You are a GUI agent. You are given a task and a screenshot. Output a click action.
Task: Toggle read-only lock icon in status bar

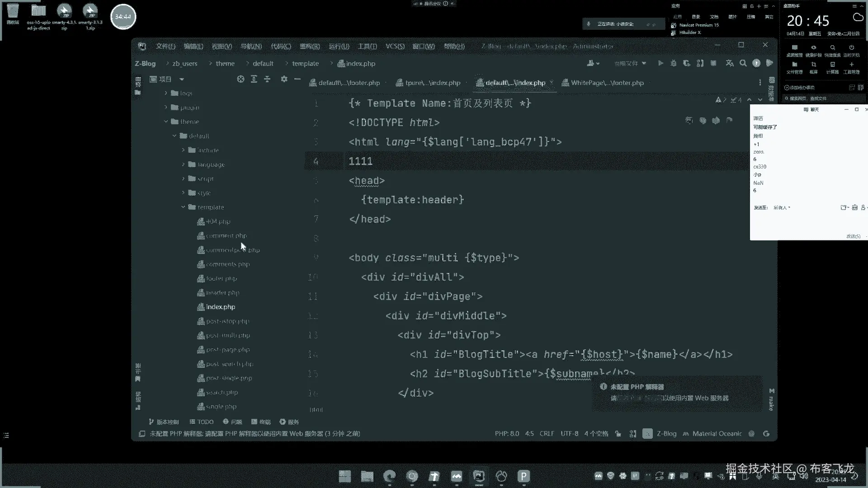click(x=618, y=434)
